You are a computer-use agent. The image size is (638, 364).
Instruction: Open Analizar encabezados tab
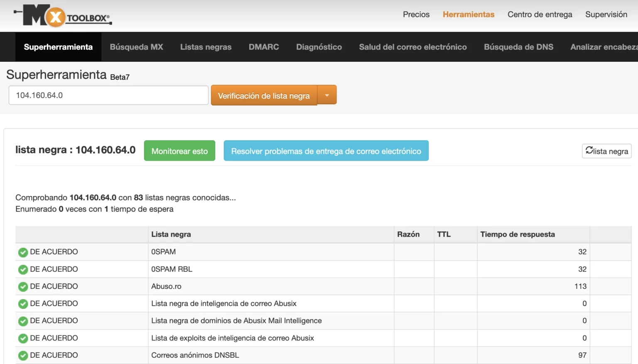(604, 47)
